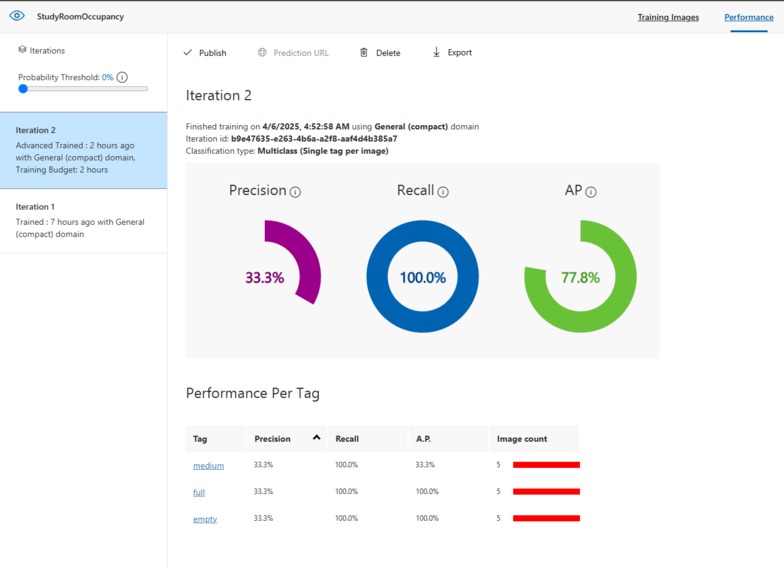
Task: Click the 100.0% A.P. value for full
Action: click(x=427, y=492)
